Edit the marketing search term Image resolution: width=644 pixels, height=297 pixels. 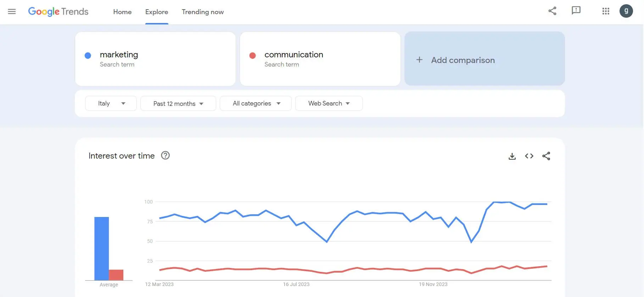[x=119, y=55]
